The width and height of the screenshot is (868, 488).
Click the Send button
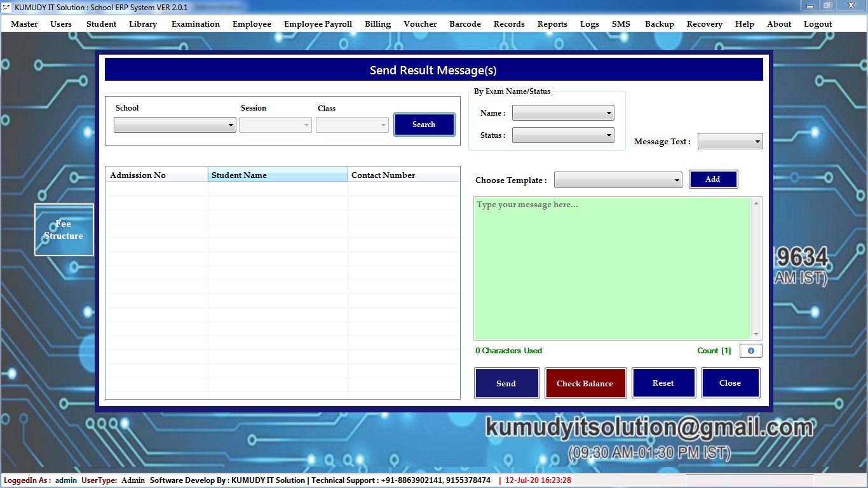click(506, 383)
